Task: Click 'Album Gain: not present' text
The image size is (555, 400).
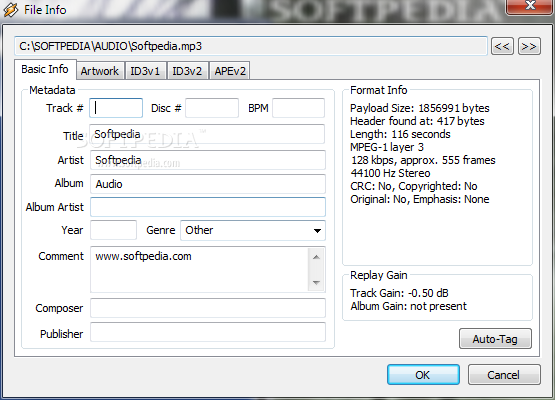Action: pos(408,306)
